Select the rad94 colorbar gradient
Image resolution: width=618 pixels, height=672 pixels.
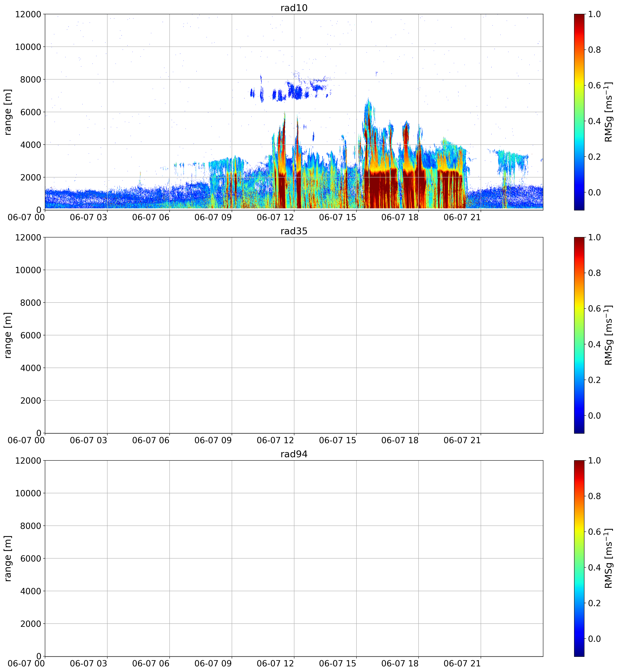579,558
